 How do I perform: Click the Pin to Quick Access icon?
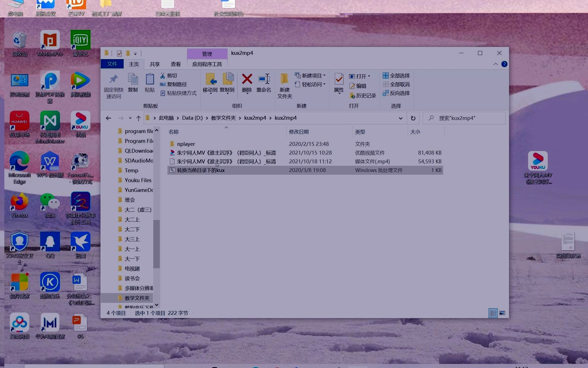114,79
